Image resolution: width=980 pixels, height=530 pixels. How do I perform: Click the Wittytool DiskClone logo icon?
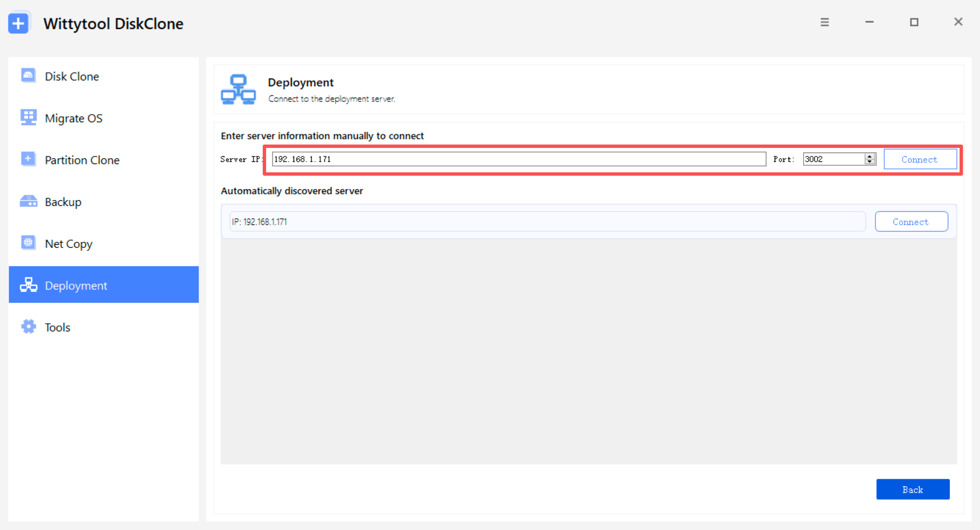[19, 23]
